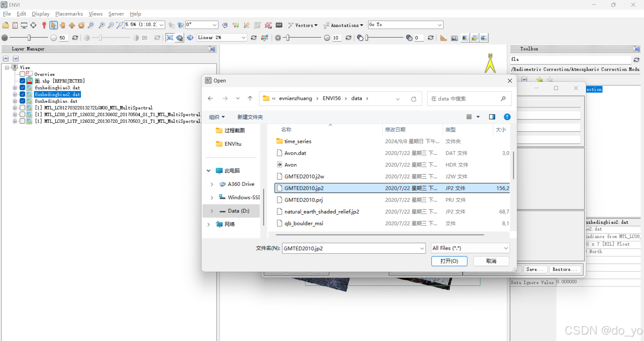Click the Feature Counting 009 icon
The height and width of the screenshot is (341, 644).
coord(279,25)
